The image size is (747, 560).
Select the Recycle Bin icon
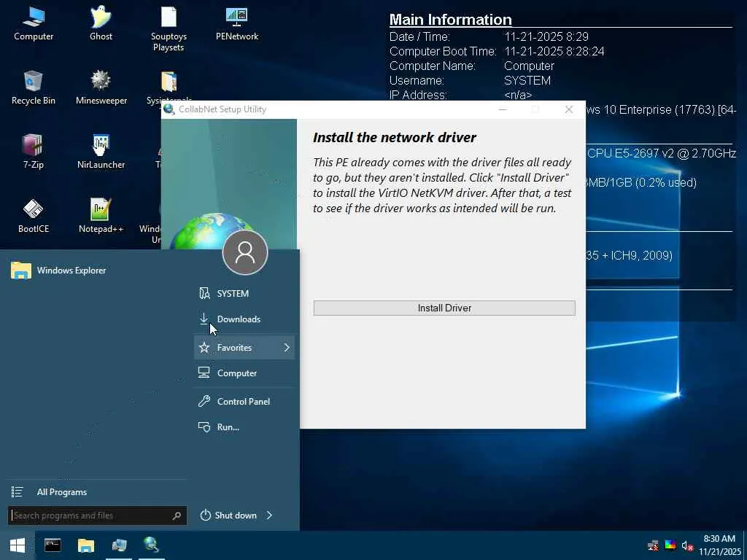click(34, 87)
